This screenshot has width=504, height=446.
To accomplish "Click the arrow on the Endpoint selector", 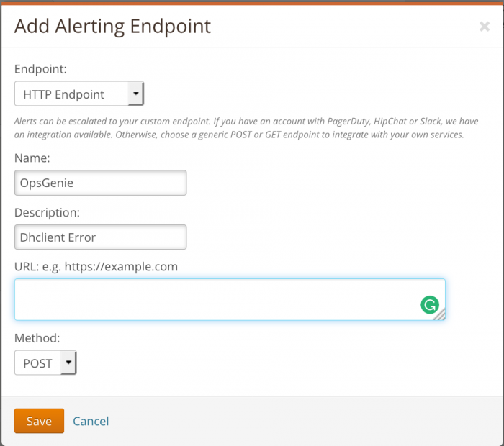I will (135, 94).
